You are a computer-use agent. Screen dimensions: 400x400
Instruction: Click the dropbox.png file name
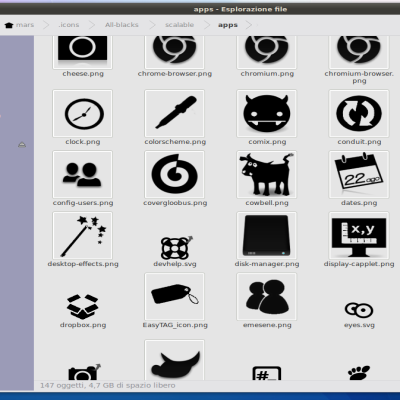pos(83,325)
